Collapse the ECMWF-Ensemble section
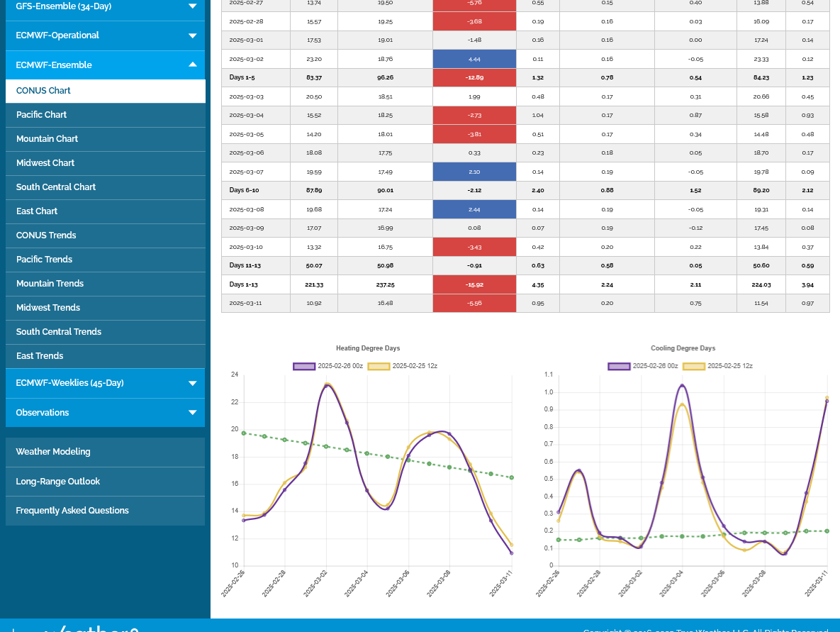 [105, 65]
